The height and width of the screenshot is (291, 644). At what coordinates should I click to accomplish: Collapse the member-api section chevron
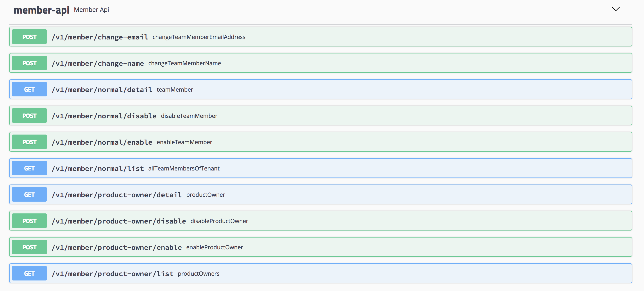click(x=615, y=9)
